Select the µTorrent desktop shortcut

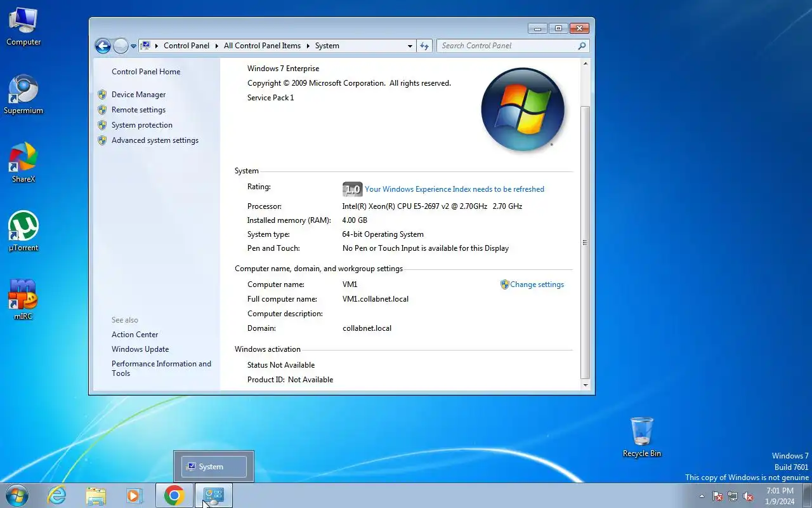click(x=23, y=232)
